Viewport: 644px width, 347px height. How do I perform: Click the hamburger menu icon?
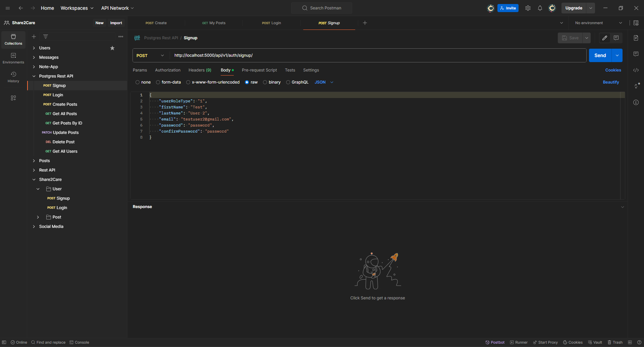point(8,8)
